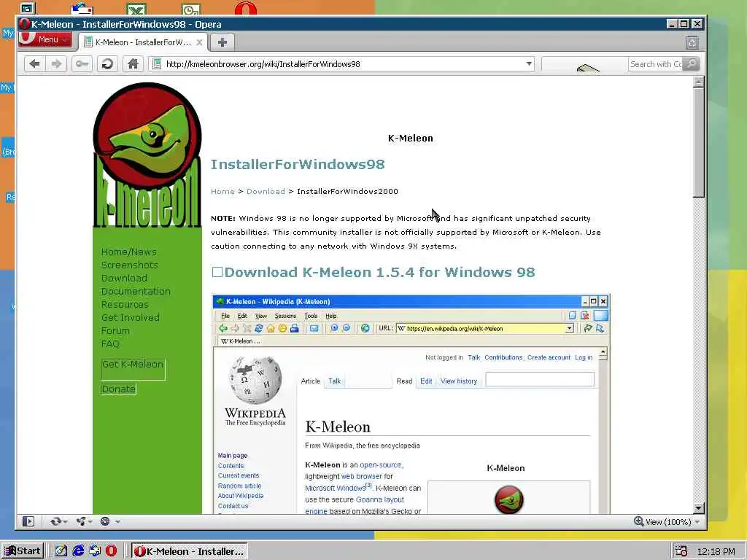Click the Get K-Meleon button

click(133, 369)
